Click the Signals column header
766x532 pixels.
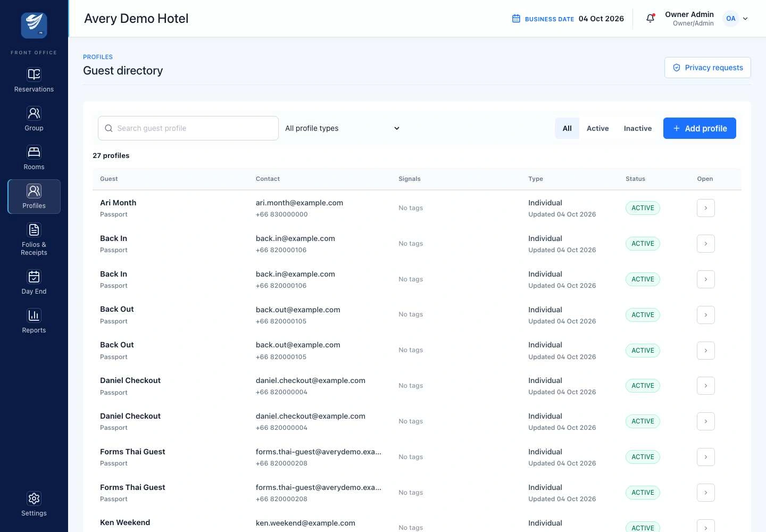pyautogui.click(x=410, y=179)
